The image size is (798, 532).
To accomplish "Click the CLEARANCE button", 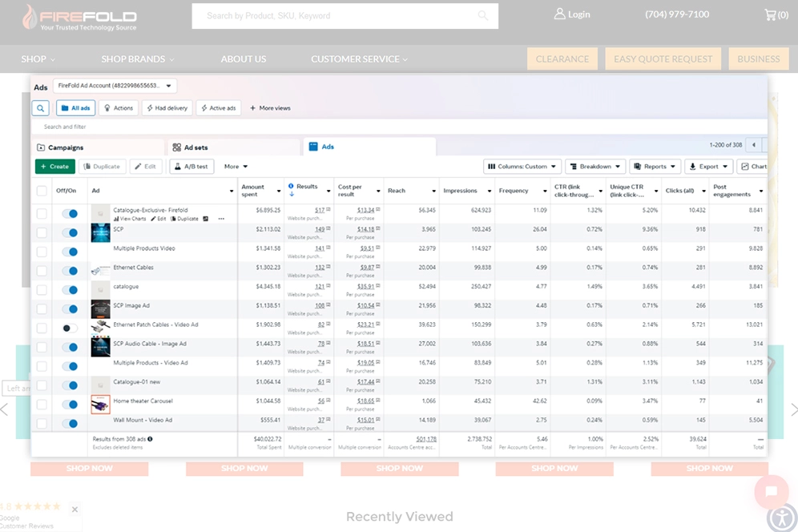I will point(562,59).
